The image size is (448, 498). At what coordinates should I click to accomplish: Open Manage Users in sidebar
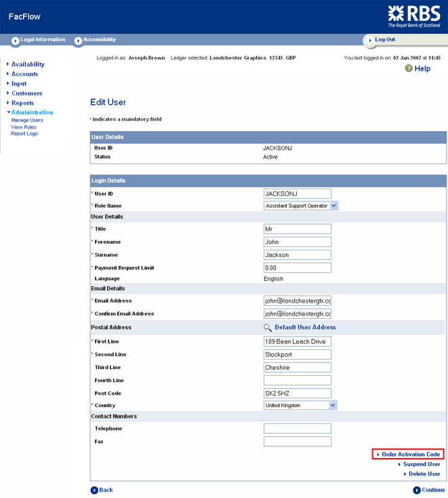[27, 120]
